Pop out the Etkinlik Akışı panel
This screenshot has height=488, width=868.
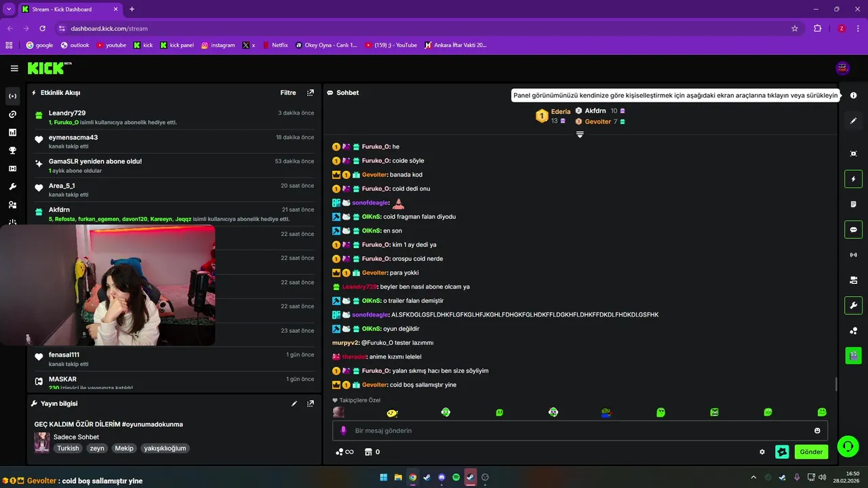[x=311, y=93]
